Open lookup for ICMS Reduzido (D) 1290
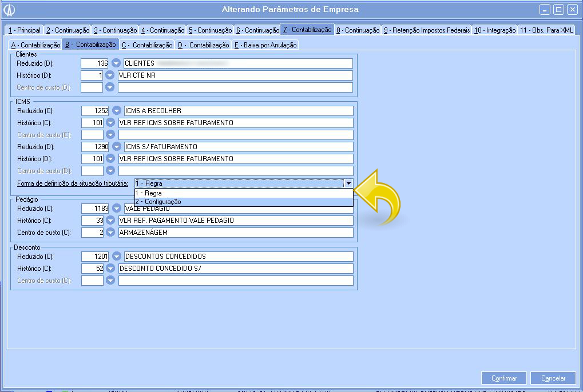This screenshot has width=583, height=392. [x=116, y=147]
